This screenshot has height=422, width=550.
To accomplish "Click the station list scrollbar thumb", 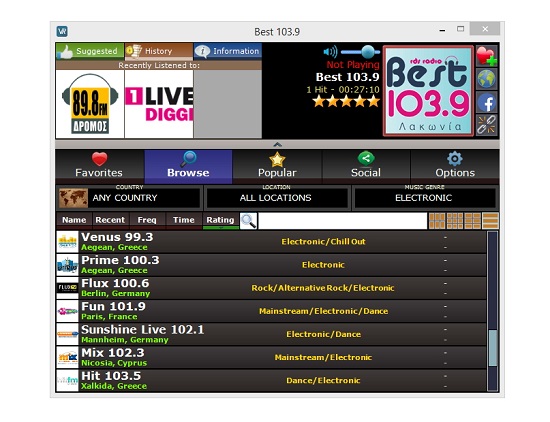I will tap(493, 348).
